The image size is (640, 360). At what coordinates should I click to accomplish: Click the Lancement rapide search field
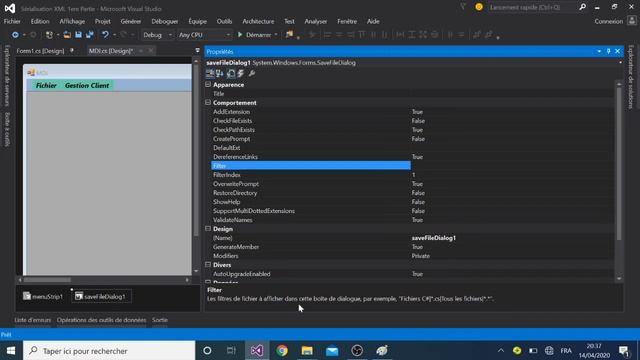click(x=532, y=7)
